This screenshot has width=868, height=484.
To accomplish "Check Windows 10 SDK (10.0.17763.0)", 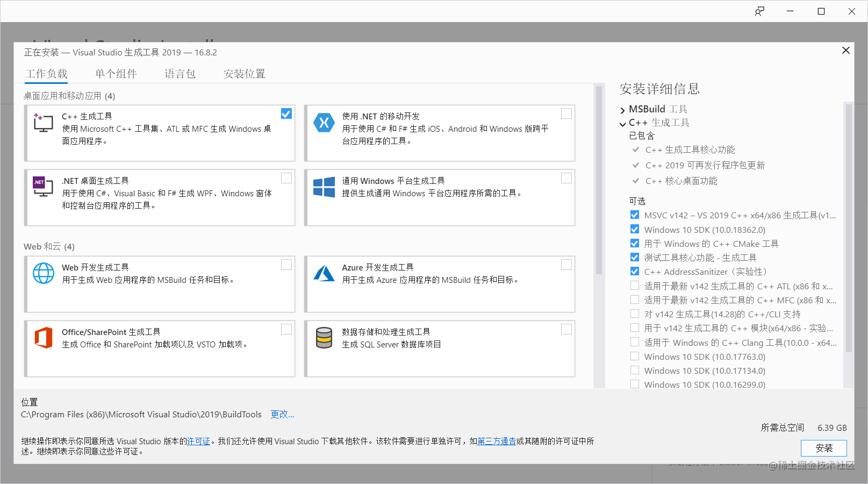I will point(635,356).
